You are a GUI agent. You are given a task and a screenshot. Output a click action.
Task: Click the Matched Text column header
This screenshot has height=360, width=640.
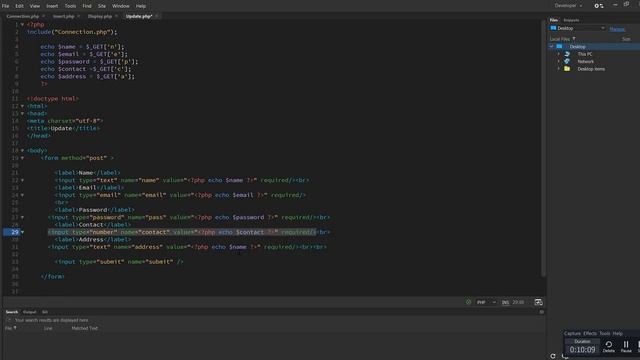tap(84, 328)
